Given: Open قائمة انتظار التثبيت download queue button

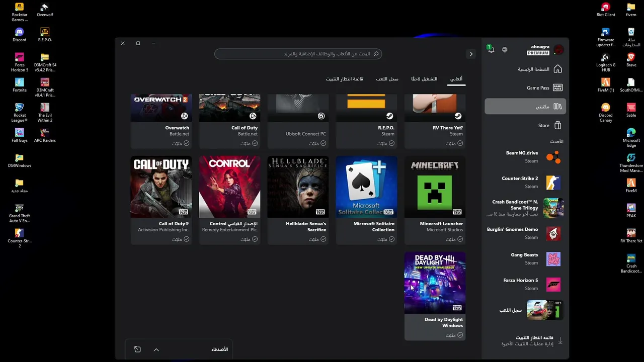Looking at the screenshot, I should 525,340.
